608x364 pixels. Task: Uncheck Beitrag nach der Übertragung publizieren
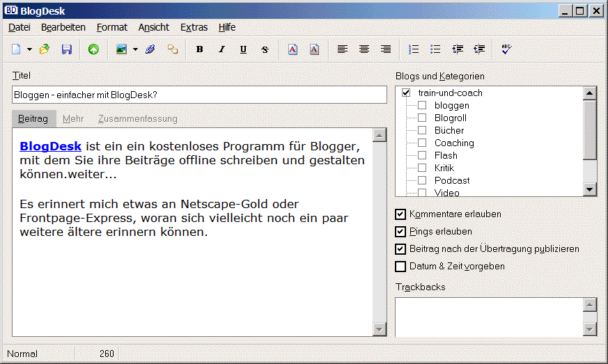coord(400,249)
